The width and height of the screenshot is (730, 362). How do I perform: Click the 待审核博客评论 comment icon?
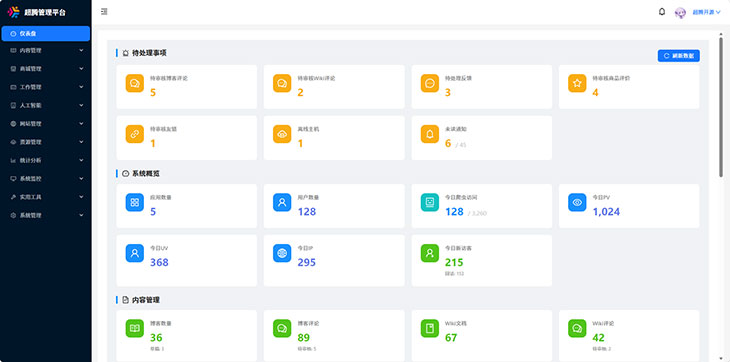135,83
